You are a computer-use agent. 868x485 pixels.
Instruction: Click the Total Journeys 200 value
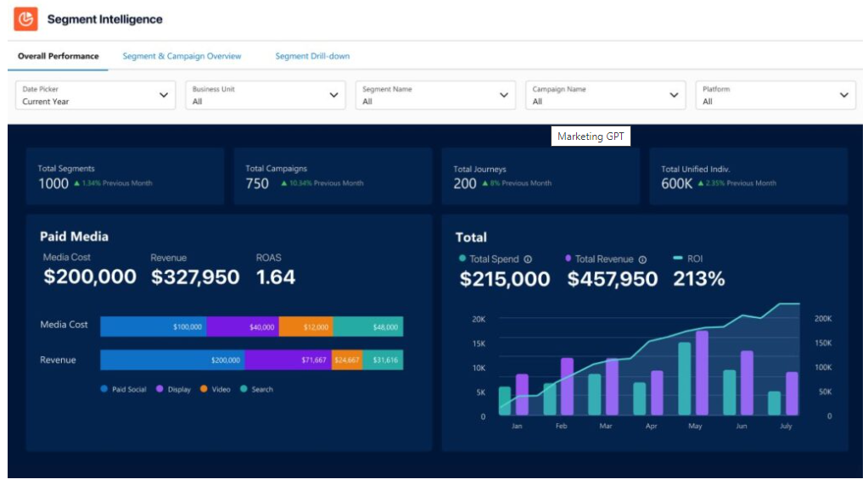pyautogui.click(x=464, y=184)
